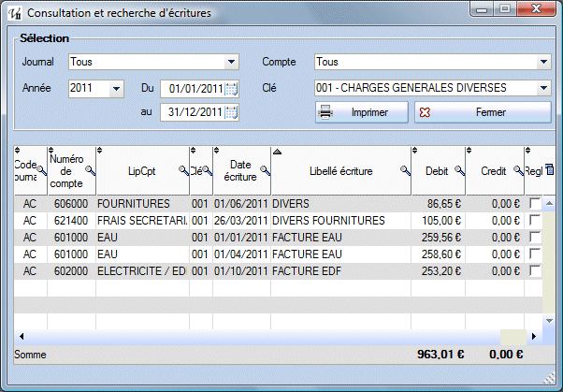Expand the Clé dropdown CHARGES GENERALES DIVERSES
Image resolution: width=563 pixels, height=392 pixels.
click(543, 88)
